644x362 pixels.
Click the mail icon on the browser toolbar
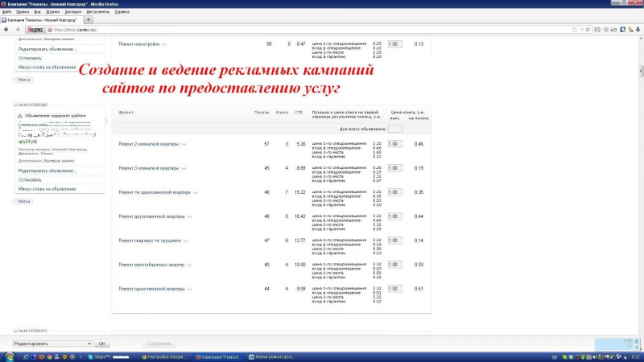[x=597, y=30]
